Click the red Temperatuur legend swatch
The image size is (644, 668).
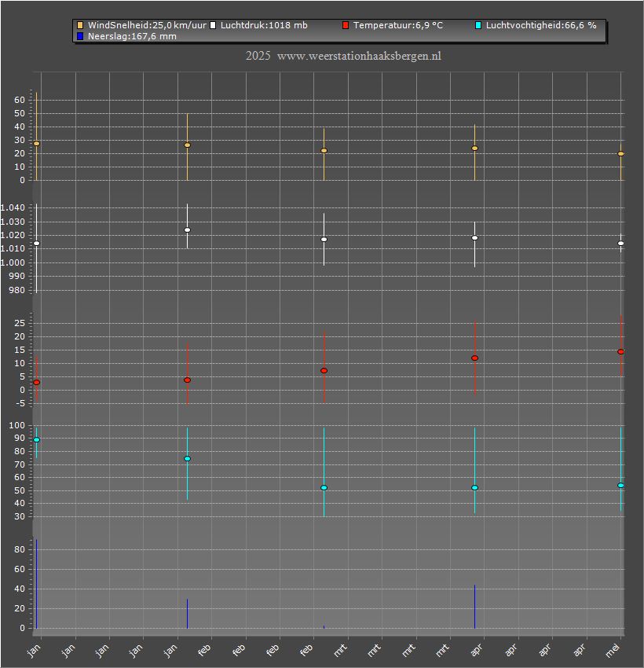[346, 26]
